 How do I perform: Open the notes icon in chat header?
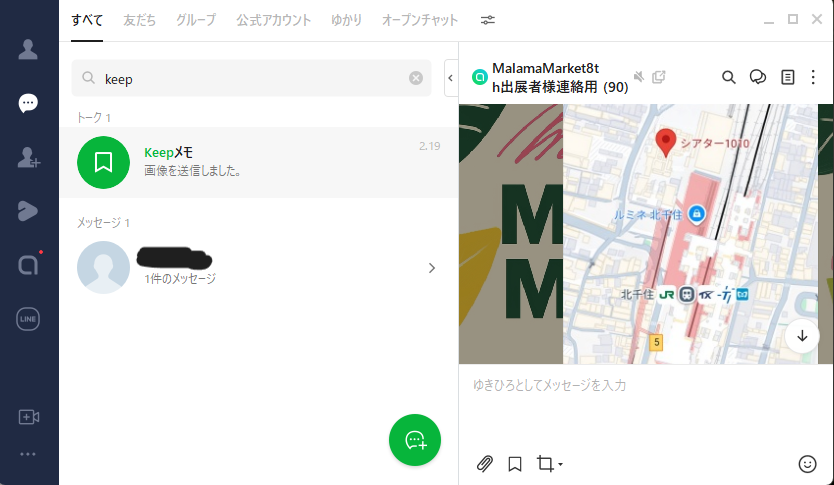pyautogui.click(x=788, y=77)
